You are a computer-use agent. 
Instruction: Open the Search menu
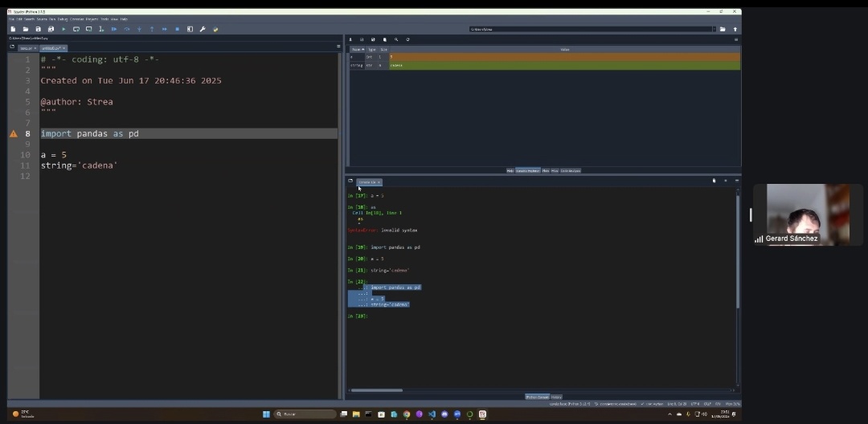(x=30, y=19)
